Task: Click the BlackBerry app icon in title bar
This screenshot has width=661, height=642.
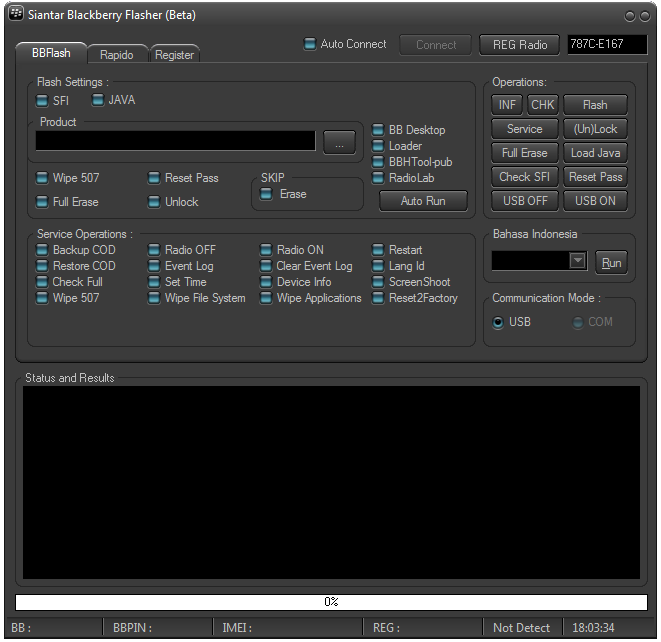Action: point(16,13)
